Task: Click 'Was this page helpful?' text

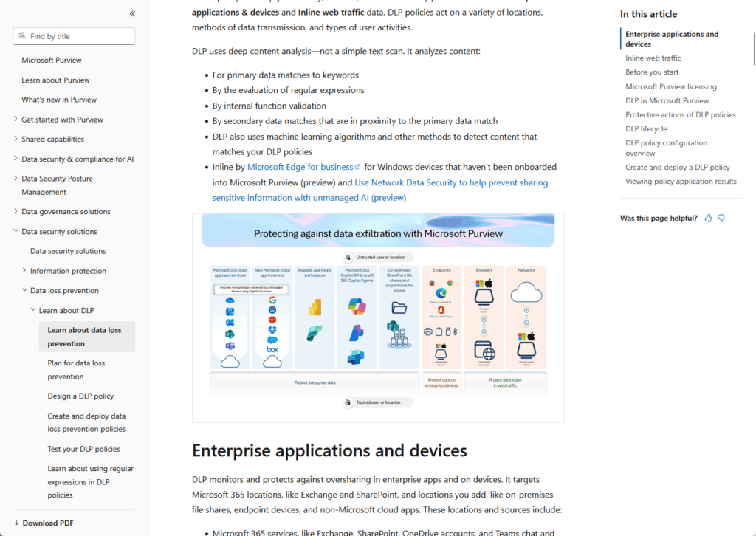Action: pos(659,219)
